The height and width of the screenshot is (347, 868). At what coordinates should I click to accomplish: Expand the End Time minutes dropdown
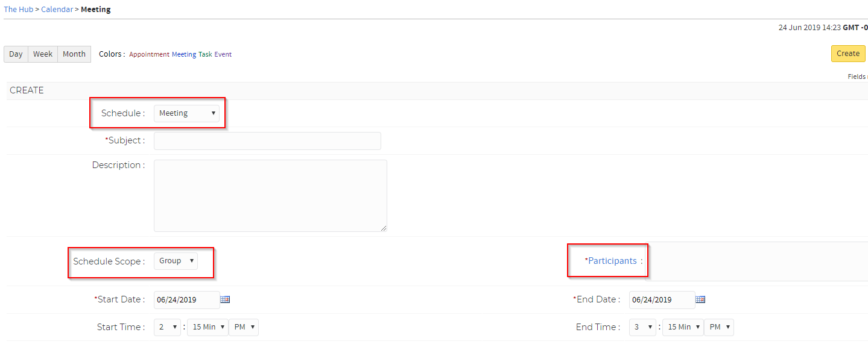click(x=683, y=327)
